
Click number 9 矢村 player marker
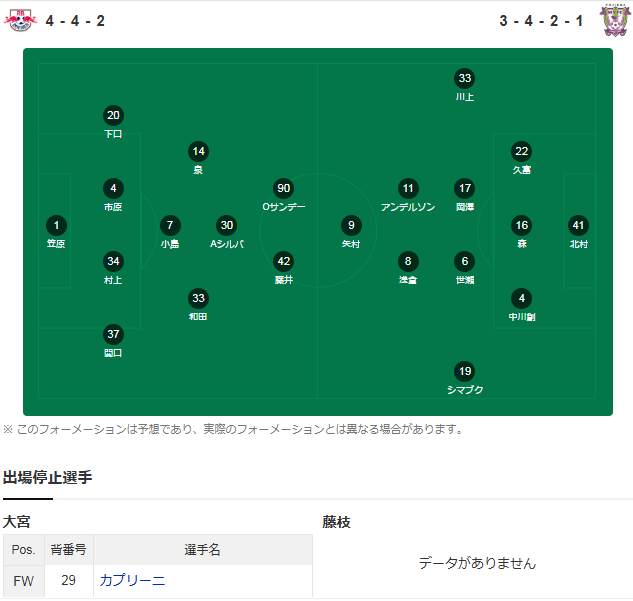[x=350, y=225]
